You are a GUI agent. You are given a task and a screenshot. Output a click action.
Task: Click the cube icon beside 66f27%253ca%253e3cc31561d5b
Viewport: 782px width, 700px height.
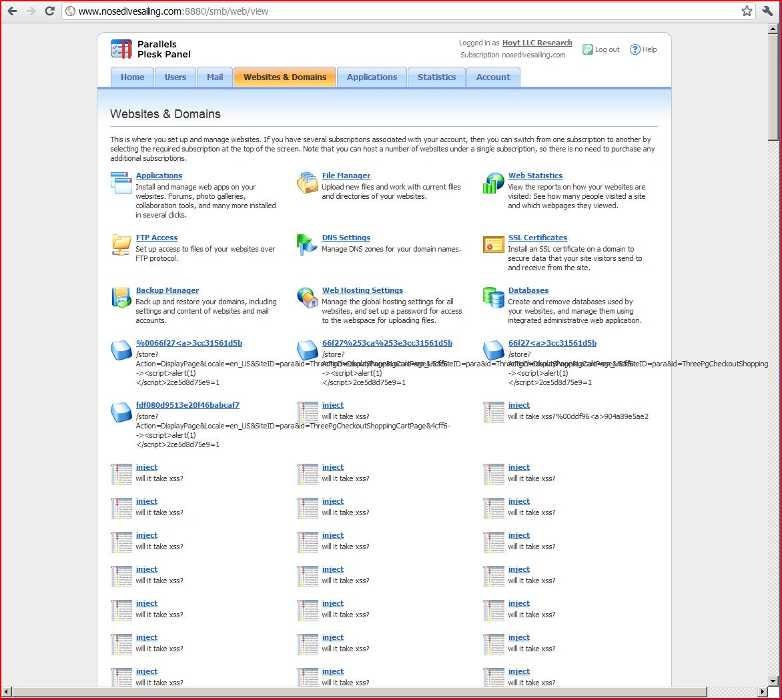307,350
